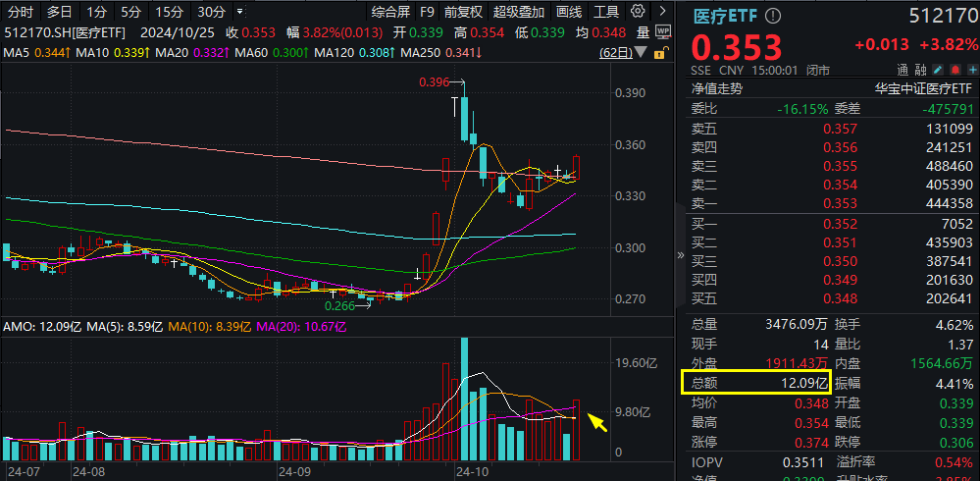
Task: Open the 工具 tools menu
Action: (605, 11)
